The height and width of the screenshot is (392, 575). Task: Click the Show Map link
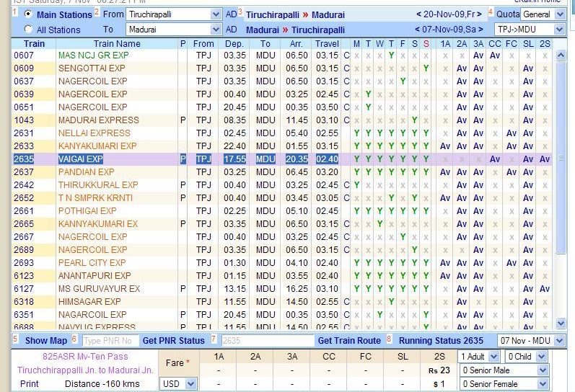(x=46, y=340)
